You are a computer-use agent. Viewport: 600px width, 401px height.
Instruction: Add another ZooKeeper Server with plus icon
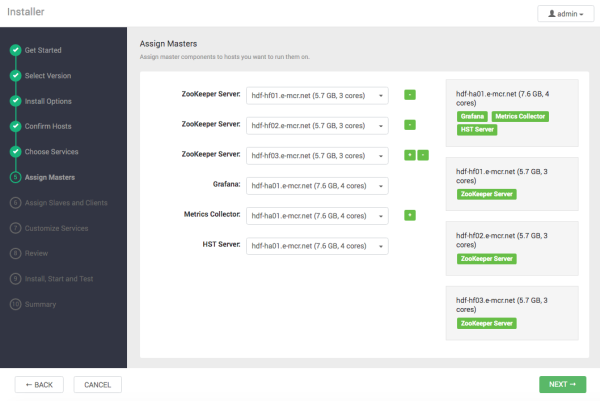tap(408, 155)
